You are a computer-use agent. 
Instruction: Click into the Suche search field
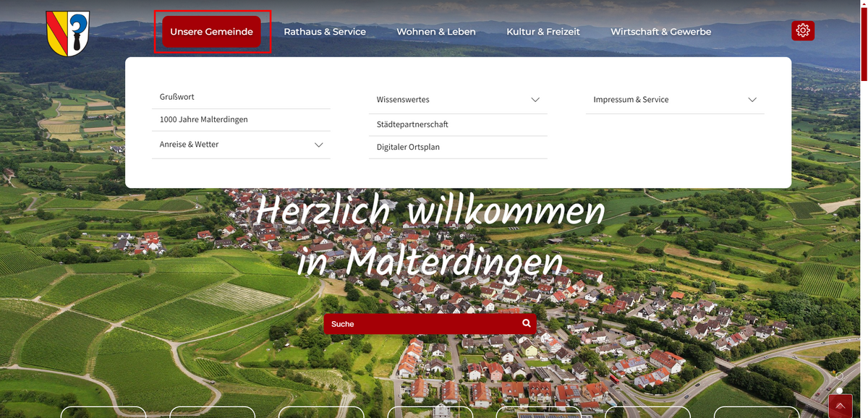(420, 324)
